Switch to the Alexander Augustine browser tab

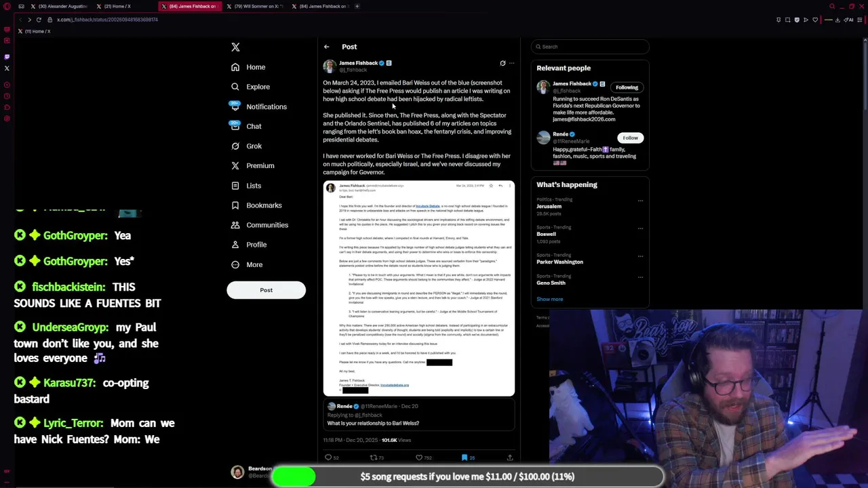coord(60,6)
